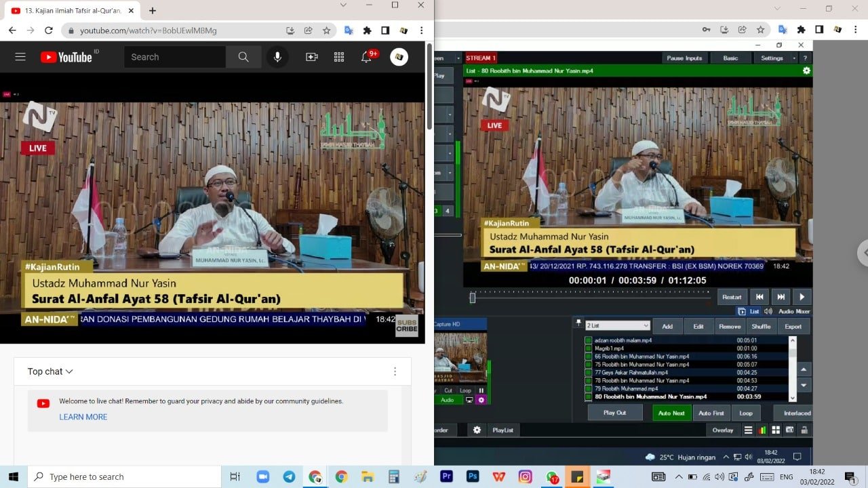Click the YouTube create video icon
Image resolution: width=868 pixels, height=488 pixels.
[312, 57]
